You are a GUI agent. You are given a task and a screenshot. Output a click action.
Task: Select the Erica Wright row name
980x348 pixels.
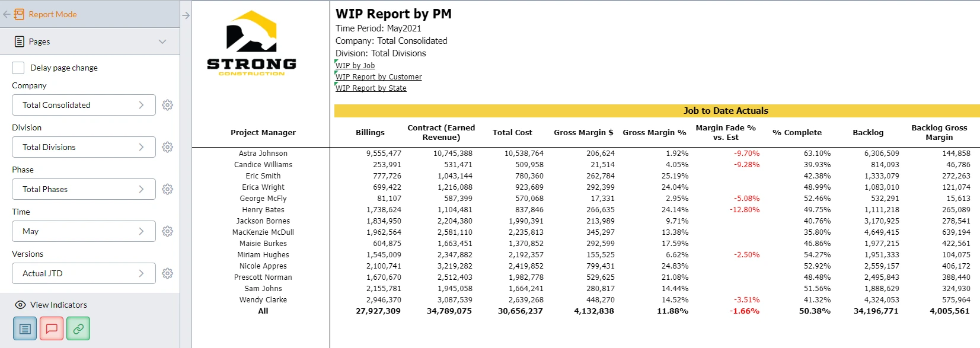point(263,187)
